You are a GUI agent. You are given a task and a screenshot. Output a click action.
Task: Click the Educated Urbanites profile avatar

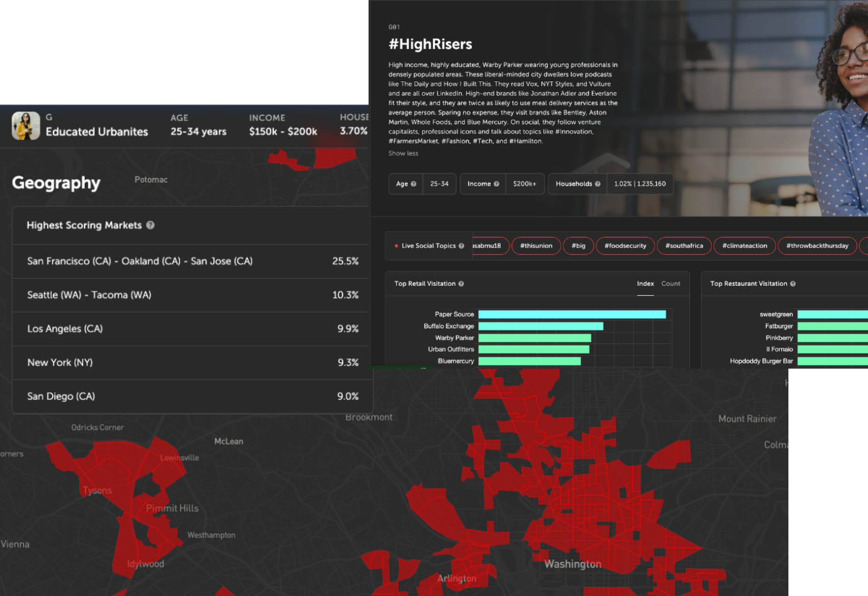(x=26, y=125)
